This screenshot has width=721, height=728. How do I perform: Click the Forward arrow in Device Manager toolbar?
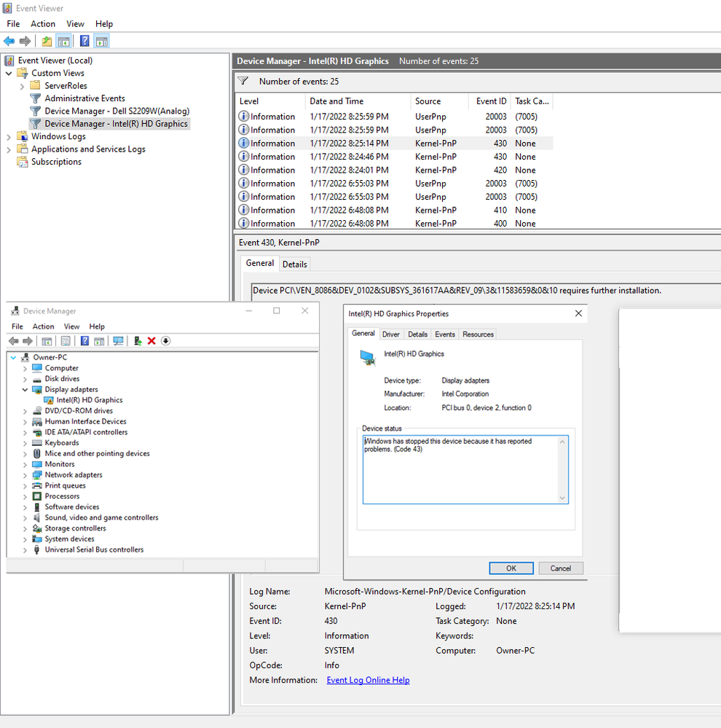point(28,341)
